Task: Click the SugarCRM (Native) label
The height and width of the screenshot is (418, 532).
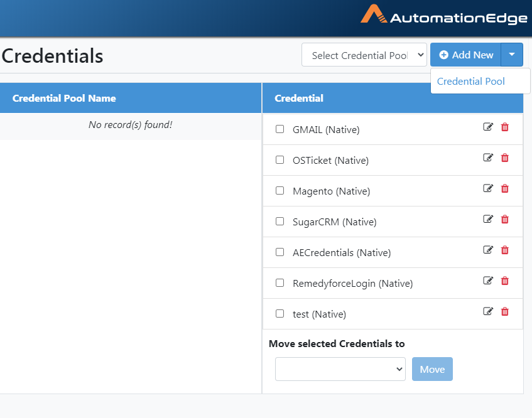Action: click(335, 222)
